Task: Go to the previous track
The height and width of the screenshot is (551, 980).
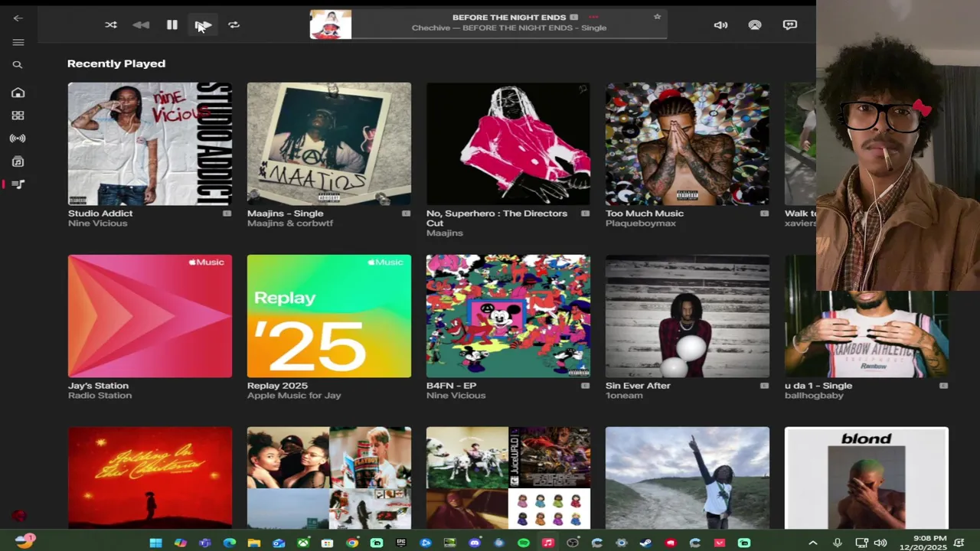Action: (141, 25)
